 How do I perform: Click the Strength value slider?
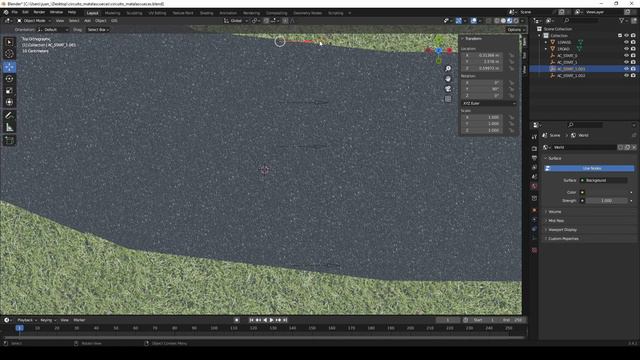point(607,201)
